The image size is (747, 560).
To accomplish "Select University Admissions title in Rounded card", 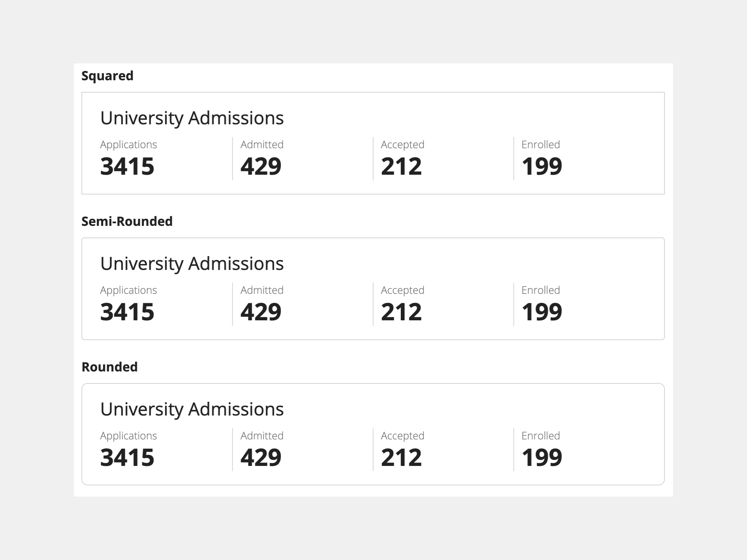I will 192,409.
